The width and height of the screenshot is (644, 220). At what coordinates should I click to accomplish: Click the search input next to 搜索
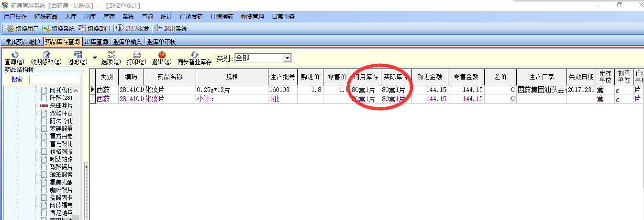[55, 80]
